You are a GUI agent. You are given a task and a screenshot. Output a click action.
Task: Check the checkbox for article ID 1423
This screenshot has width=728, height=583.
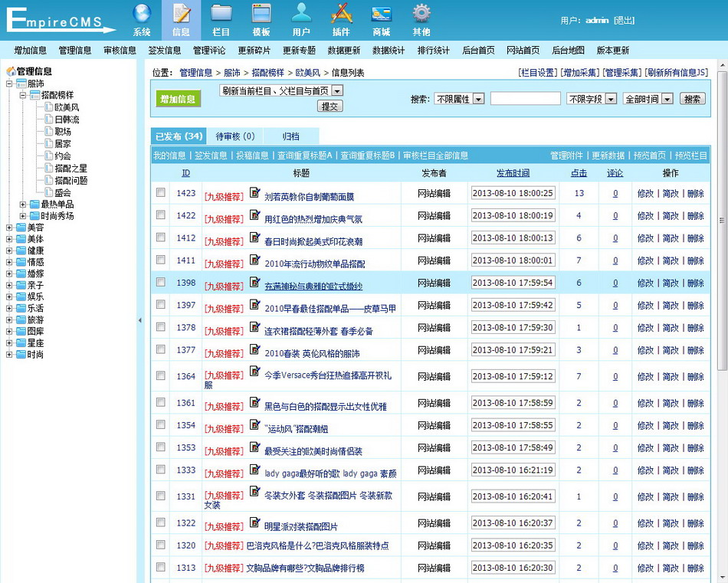click(161, 193)
